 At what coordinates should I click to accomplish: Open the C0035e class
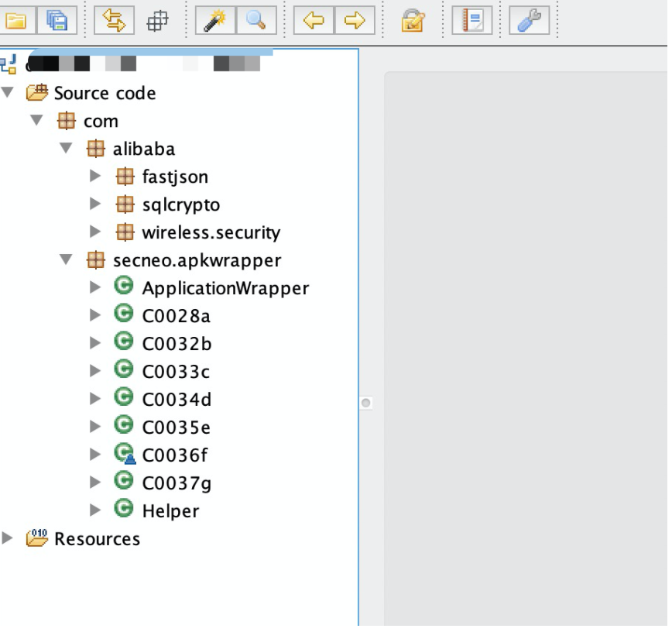[x=177, y=428]
